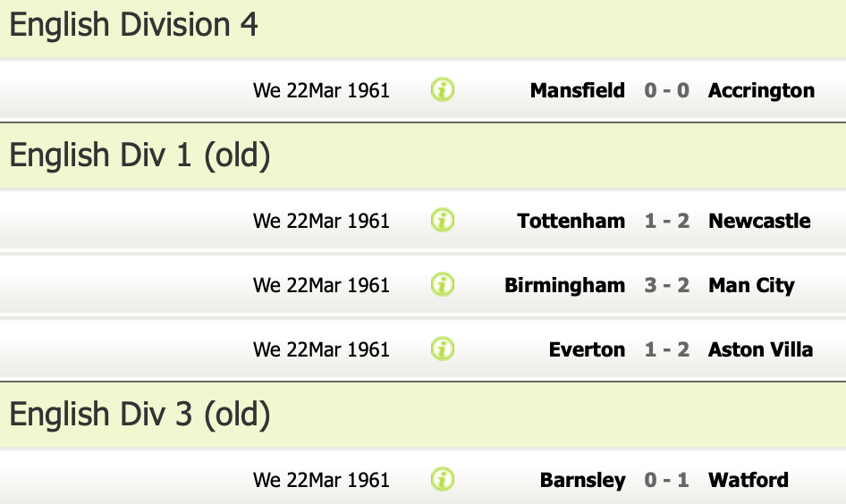Open the Man City team link
Screen dimensions: 846x504
pyautogui.click(x=751, y=285)
